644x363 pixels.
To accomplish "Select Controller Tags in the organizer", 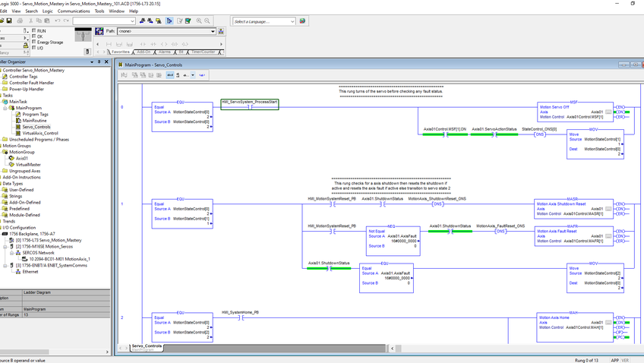I will click(x=23, y=77).
